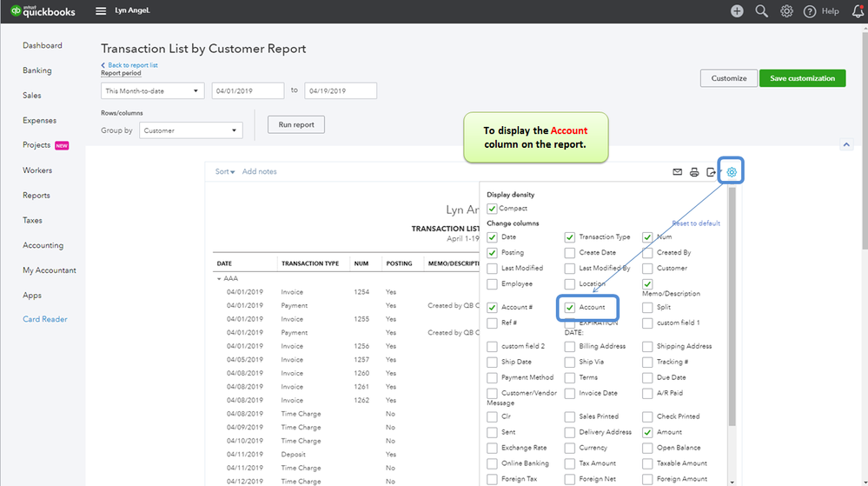The width and height of the screenshot is (868, 486).
Task: Go to Banking in sidebar
Action: tap(37, 70)
